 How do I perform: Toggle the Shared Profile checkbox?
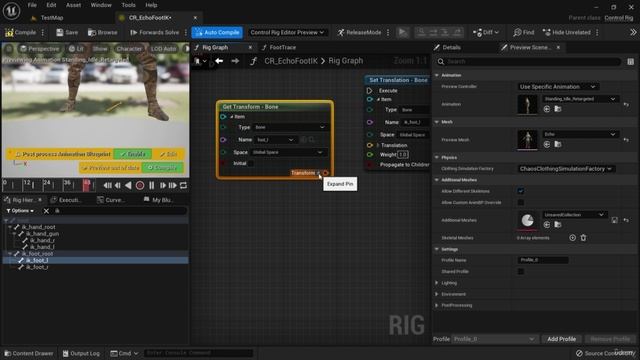[x=520, y=271]
